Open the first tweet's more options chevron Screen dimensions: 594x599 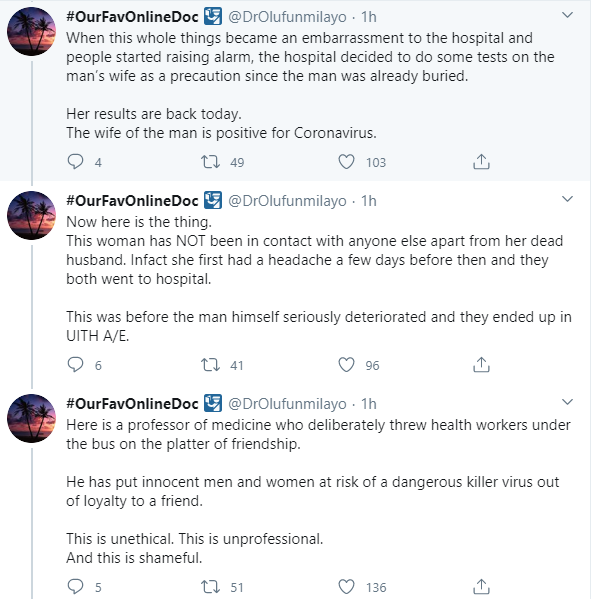(568, 15)
